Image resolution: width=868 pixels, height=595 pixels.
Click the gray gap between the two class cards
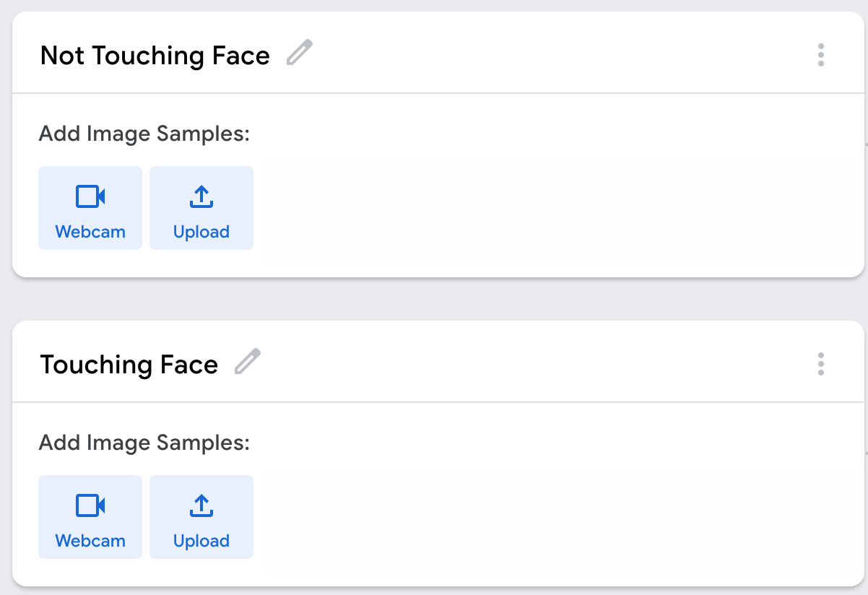pyautogui.click(x=433, y=299)
